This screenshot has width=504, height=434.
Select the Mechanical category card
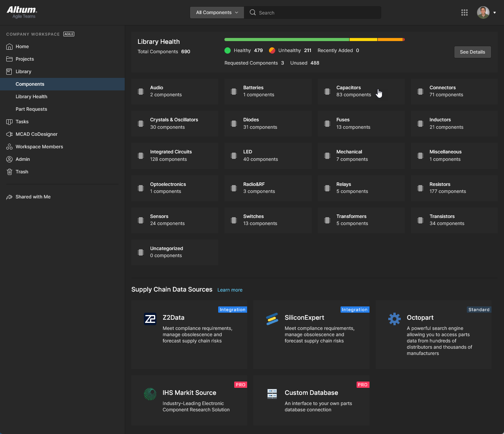pos(361,156)
